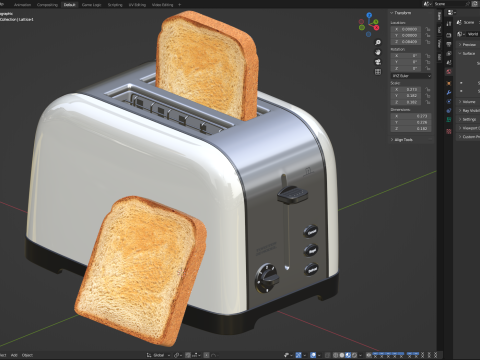Lock the Rotation Z value
Viewport: 480px width, 360px height.
point(428,68)
